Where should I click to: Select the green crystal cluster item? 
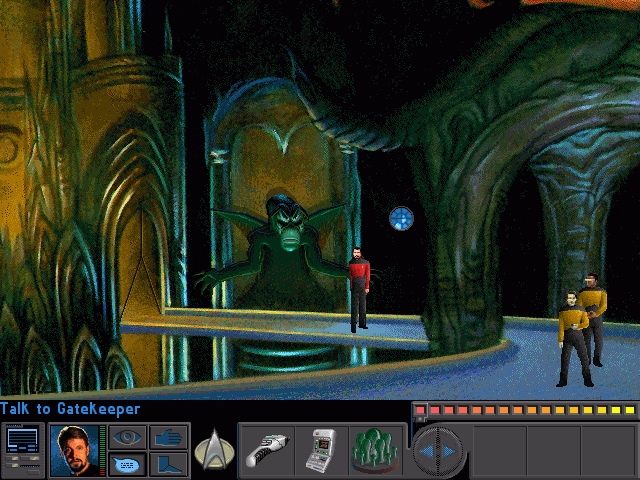(375, 450)
